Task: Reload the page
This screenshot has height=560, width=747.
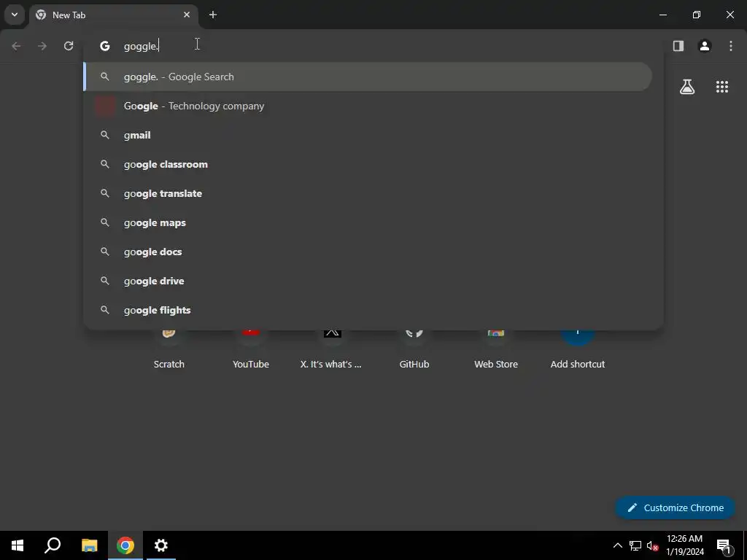Action: [x=69, y=46]
